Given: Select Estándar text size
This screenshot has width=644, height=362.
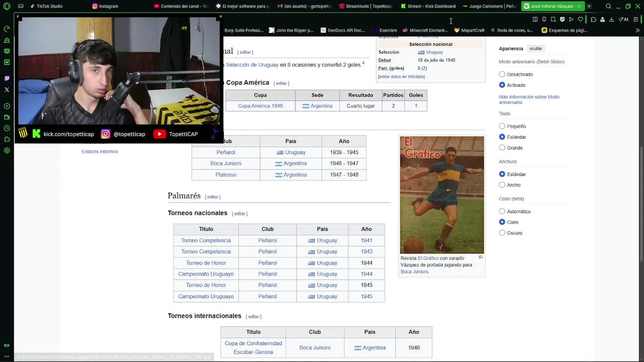Looking at the screenshot, I should (502, 137).
